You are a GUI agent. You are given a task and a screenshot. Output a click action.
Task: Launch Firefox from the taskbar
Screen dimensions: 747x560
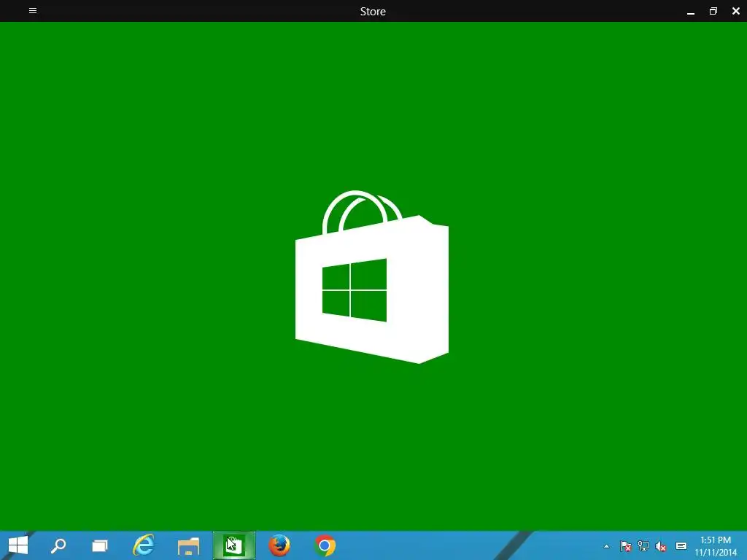pos(279,545)
